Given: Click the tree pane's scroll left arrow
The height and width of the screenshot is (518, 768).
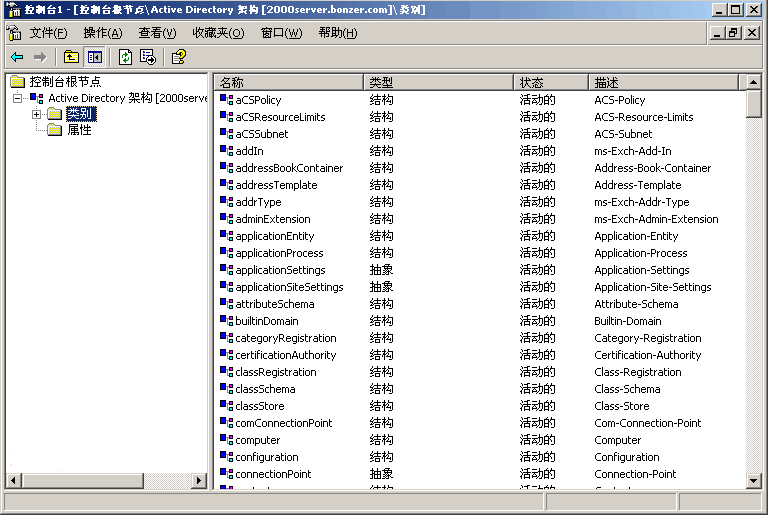Looking at the screenshot, I should [13, 481].
